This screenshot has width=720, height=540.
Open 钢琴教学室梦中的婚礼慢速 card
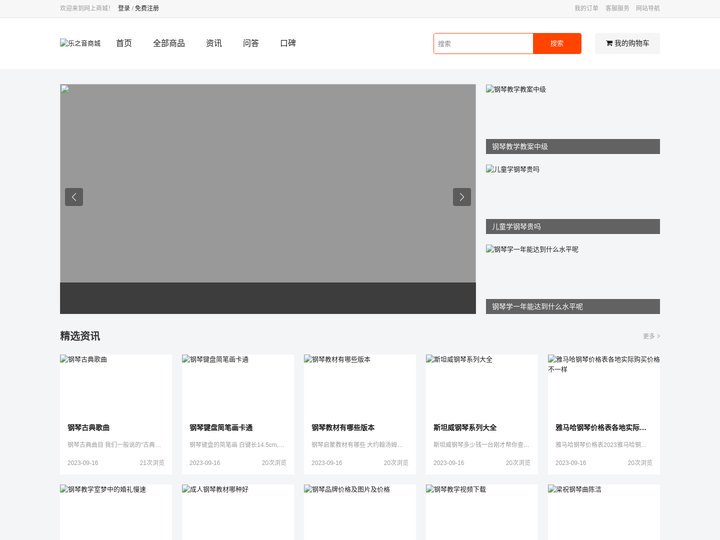click(116, 512)
